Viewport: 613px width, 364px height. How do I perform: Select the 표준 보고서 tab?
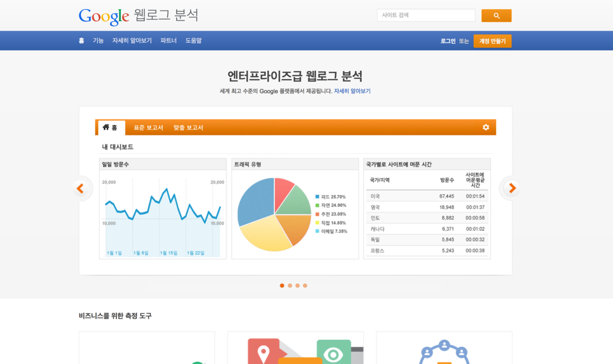pyautogui.click(x=148, y=128)
